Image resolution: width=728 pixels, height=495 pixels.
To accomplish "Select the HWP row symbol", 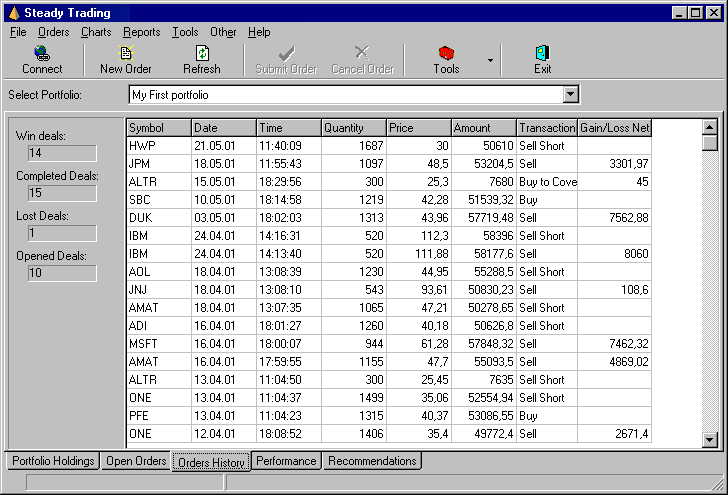I will 159,146.
